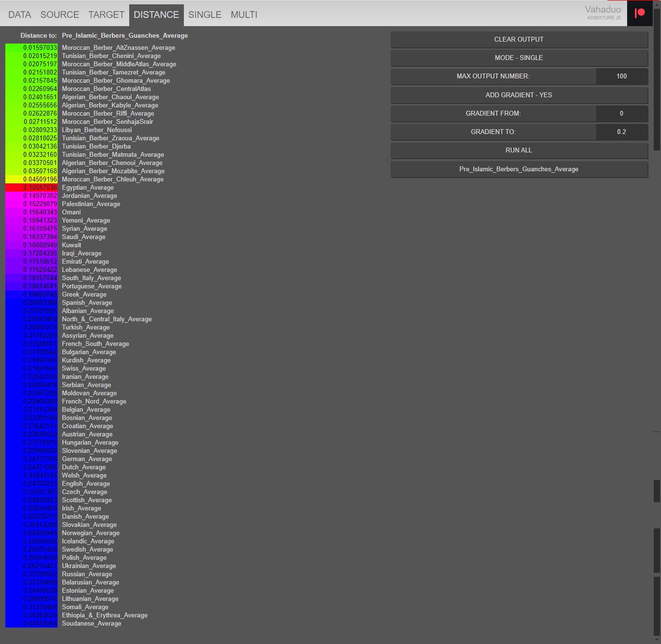The image size is (661, 644).
Task: Edit the GRADIENT FROM field value 0
Action: click(621, 113)
